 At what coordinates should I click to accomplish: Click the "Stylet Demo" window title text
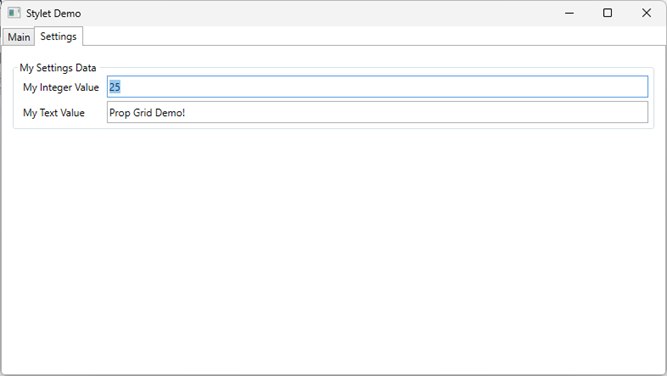point(53,13)
